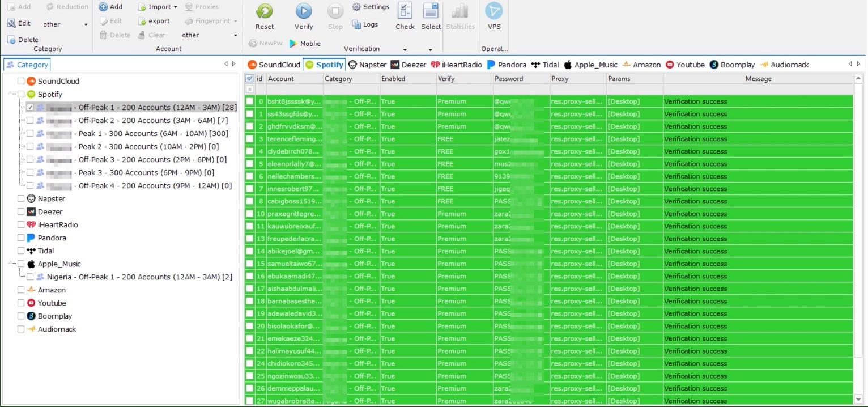Toggle the Spotify category checkbox
The width and height of the screenshot is (868, 407).
(21, 95)
